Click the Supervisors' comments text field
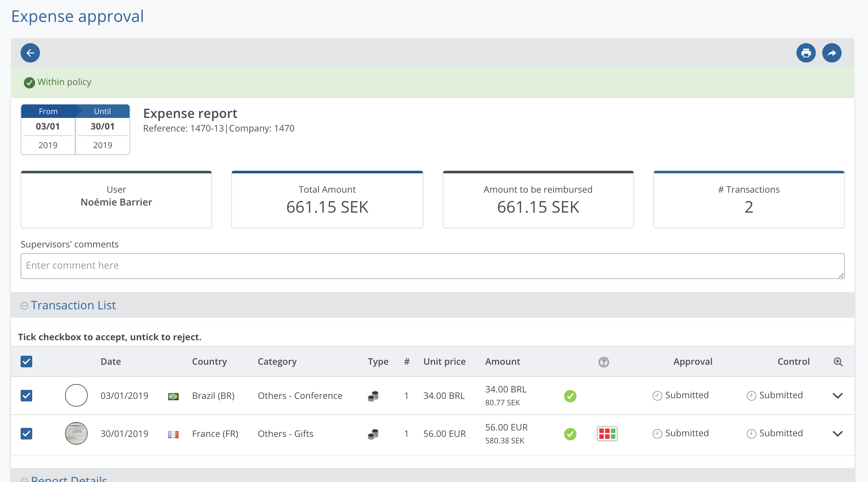The height and width of the screenshot is (482, 868). (432, 266)
